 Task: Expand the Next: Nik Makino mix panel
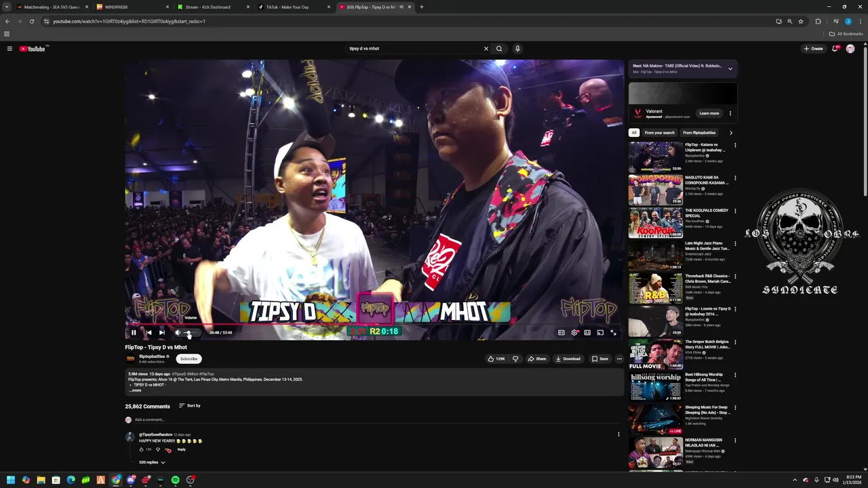pos(730,68)
